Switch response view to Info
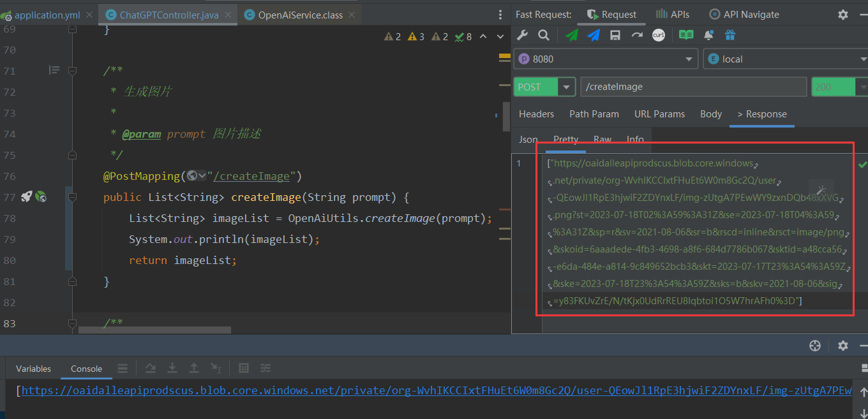This screenshot has height=419, width=868. click(635, 139)
